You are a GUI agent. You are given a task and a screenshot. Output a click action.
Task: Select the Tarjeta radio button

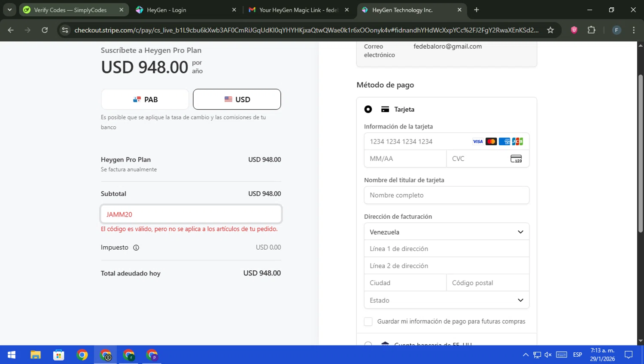click(368, 109)
